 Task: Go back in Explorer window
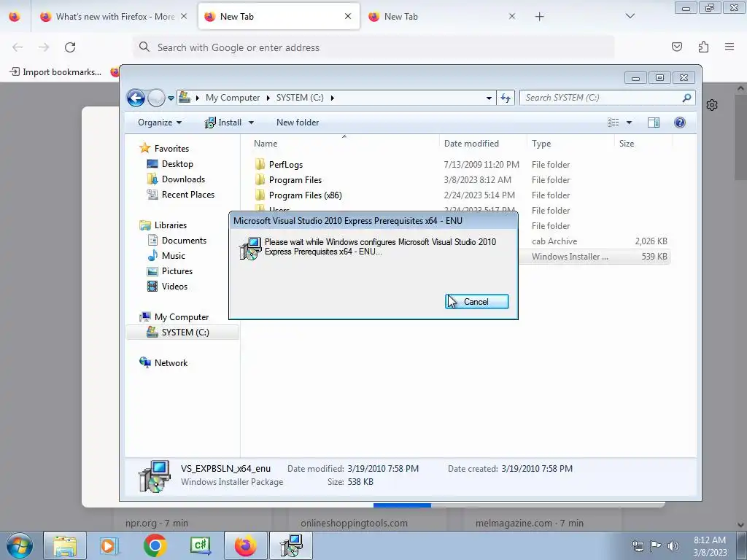click(x=136, y=98)
